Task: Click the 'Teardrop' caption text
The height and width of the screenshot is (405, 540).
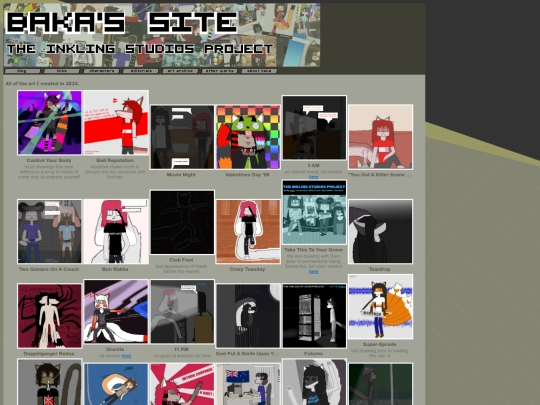Action: (x=380, y=269)
